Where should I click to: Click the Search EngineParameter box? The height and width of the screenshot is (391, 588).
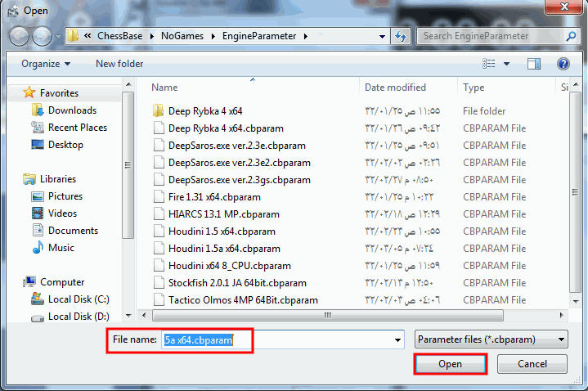[497, 36]
